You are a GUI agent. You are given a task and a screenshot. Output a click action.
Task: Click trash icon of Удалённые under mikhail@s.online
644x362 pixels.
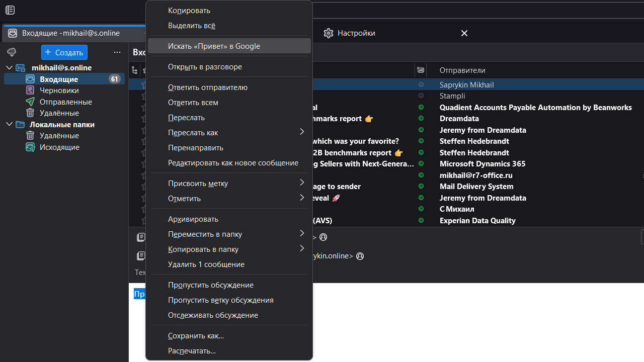tap(31, 113)
